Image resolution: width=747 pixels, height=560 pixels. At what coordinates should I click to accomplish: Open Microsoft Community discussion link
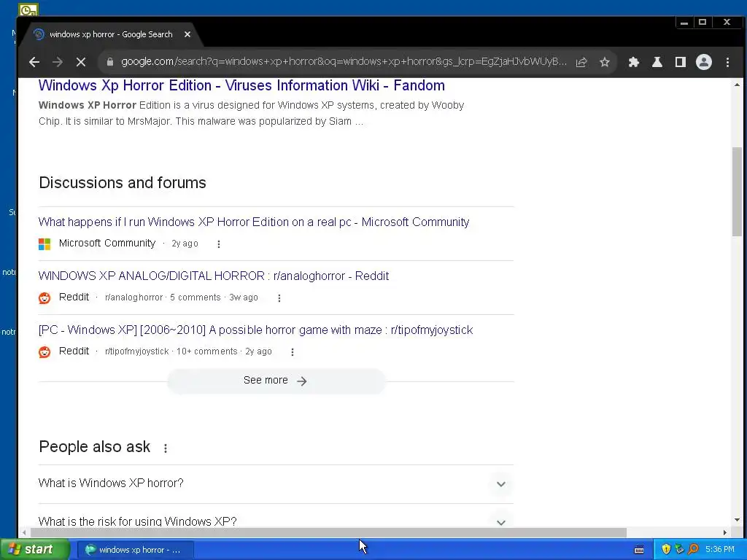pyautogui.click(x=253, y=222)
